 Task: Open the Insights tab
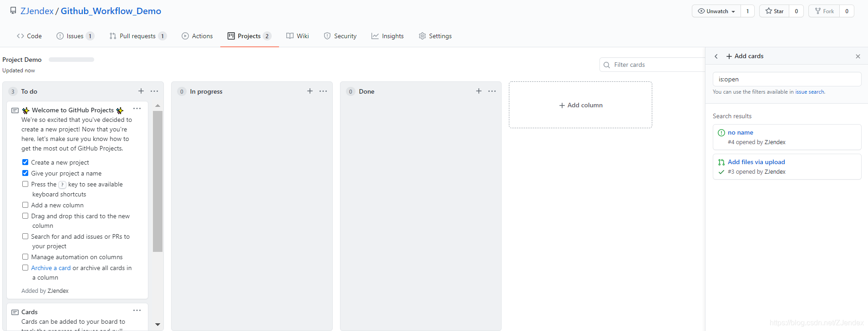387,36
